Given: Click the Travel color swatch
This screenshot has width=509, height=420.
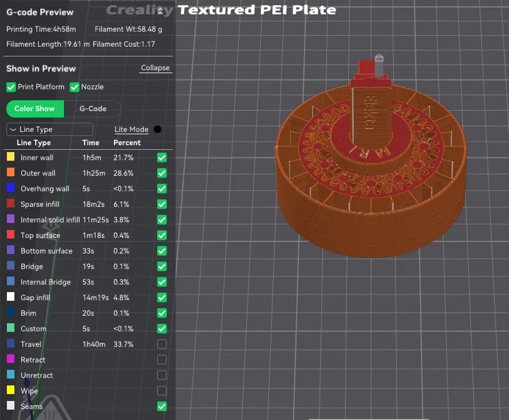Looking at the screenshot, I should [11, 343].
